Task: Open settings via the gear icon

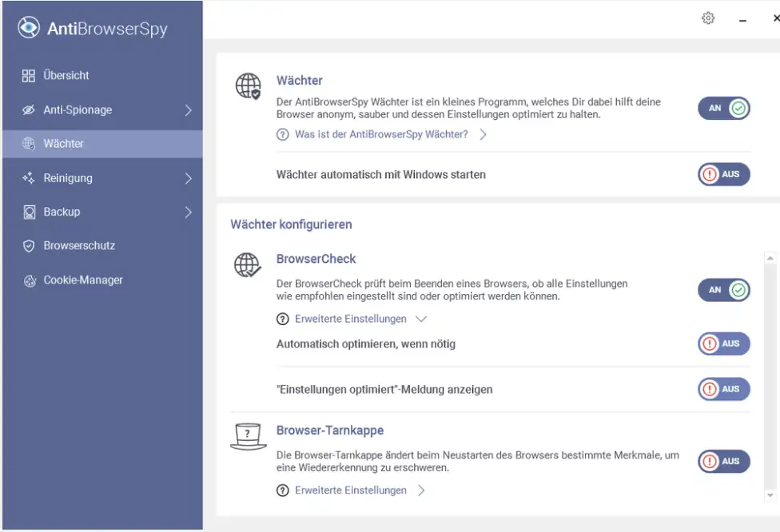Action: tap(708, 18)
